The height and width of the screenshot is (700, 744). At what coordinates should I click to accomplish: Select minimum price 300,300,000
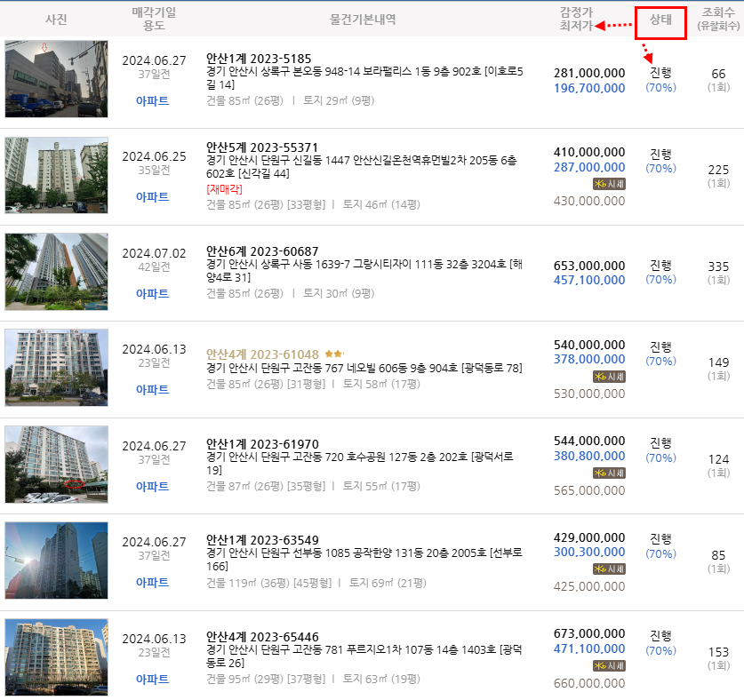click(x=589, y=552)
